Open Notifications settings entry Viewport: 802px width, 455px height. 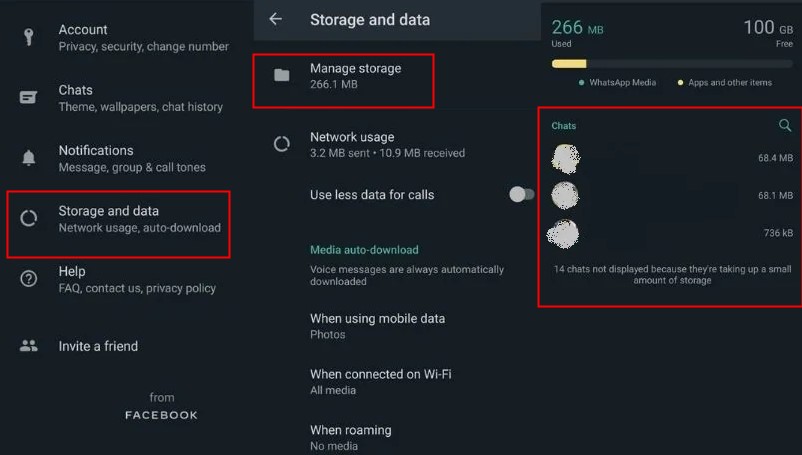[119, 158]
